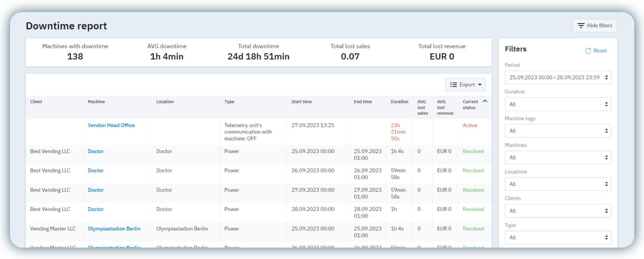This screenshot has height=259, width=644.
Task: Click the Hide filters button
Action: (x=595, y=26)
